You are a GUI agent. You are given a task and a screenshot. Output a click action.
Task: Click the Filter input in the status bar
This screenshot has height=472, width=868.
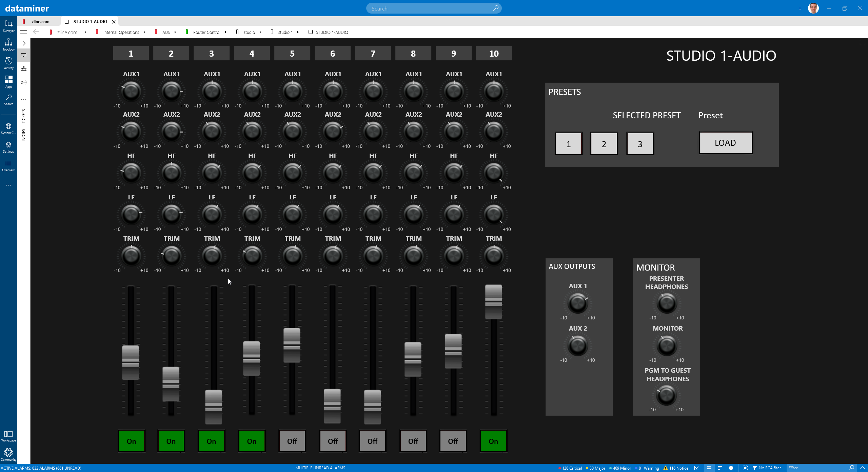click(821, 468)
